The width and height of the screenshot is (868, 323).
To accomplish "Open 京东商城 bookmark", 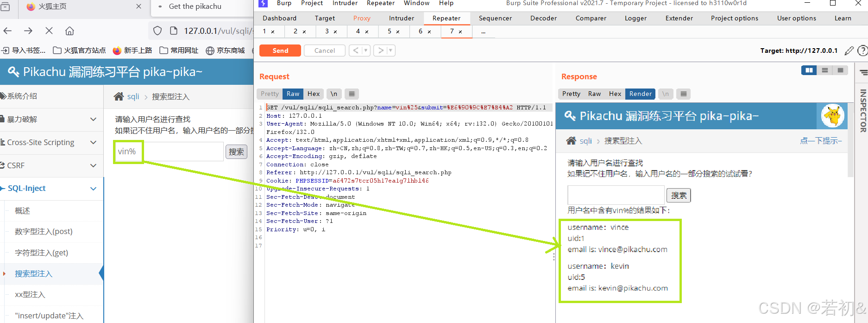I will (x=226, y=51).
